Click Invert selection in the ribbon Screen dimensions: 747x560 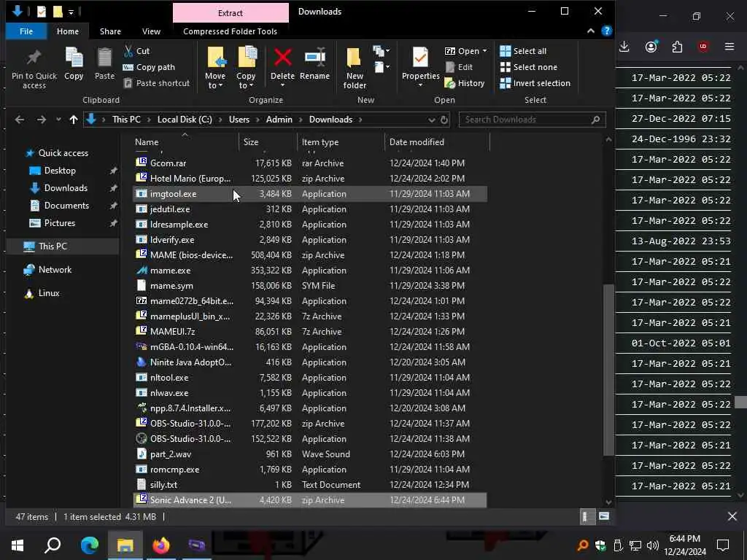(535, 83)
